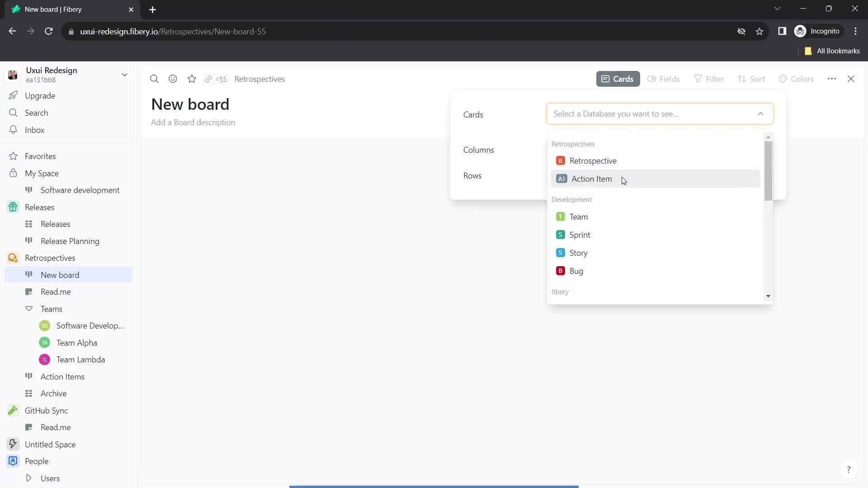This screenshot has height=488, width=868.
Task: Scroll down in database dropdown list
Action: coord(769,296)
